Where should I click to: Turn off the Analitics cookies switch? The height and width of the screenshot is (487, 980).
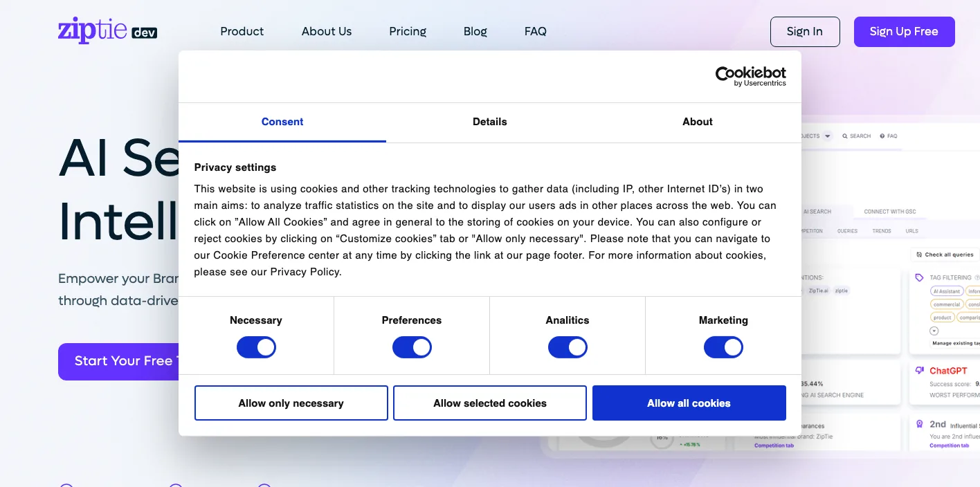point(568,347)
